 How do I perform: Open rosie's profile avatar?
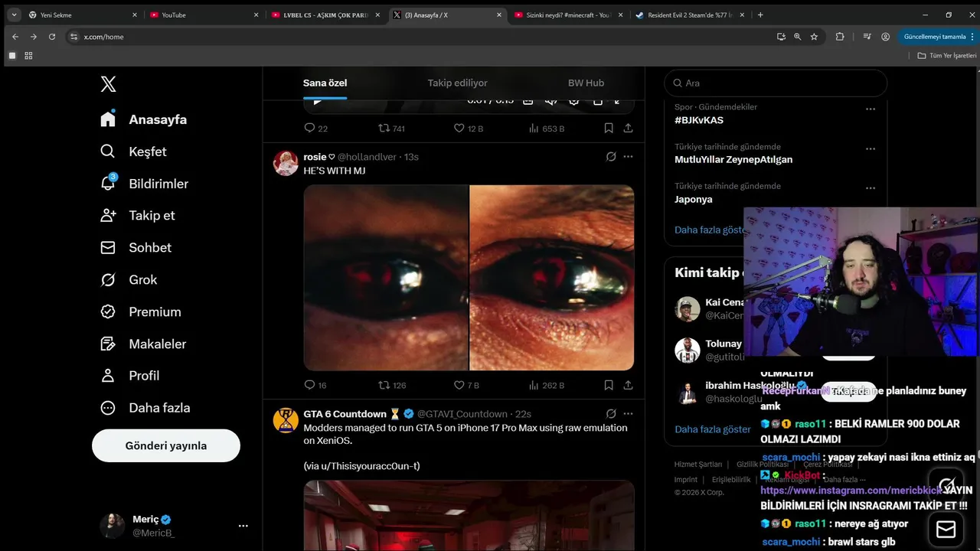pyautogui.click(x=286, y=163)
